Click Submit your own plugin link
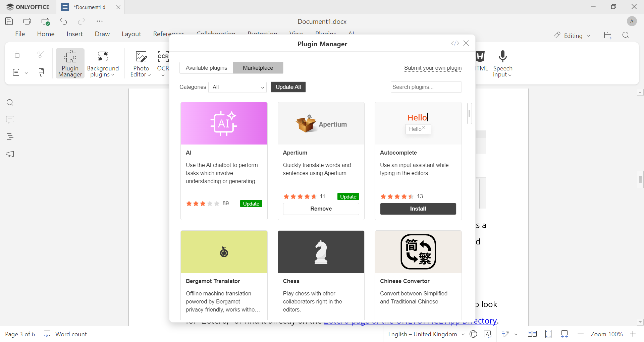Screen dimensions: 644x342 pyautogui.click(x=433, y=68)
